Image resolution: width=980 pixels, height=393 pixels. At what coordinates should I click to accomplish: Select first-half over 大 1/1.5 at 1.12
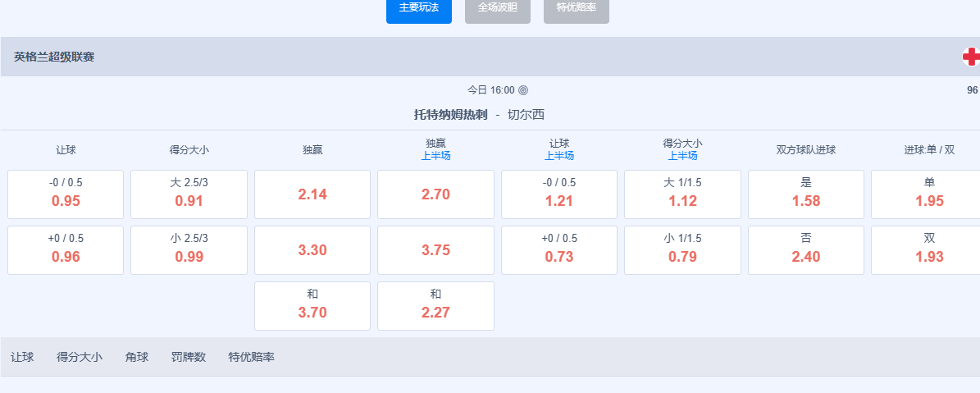[x=682, y=194]
